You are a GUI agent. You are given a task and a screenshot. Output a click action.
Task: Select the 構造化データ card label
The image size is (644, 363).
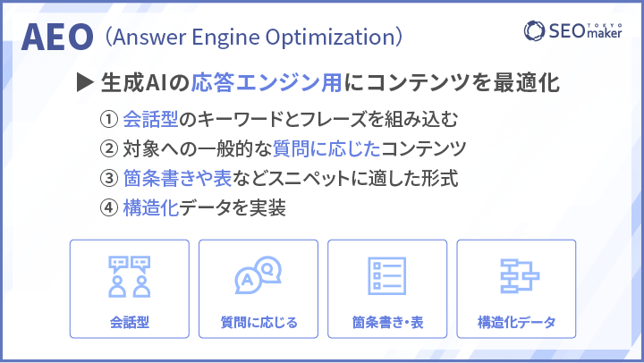coord(516,323)
